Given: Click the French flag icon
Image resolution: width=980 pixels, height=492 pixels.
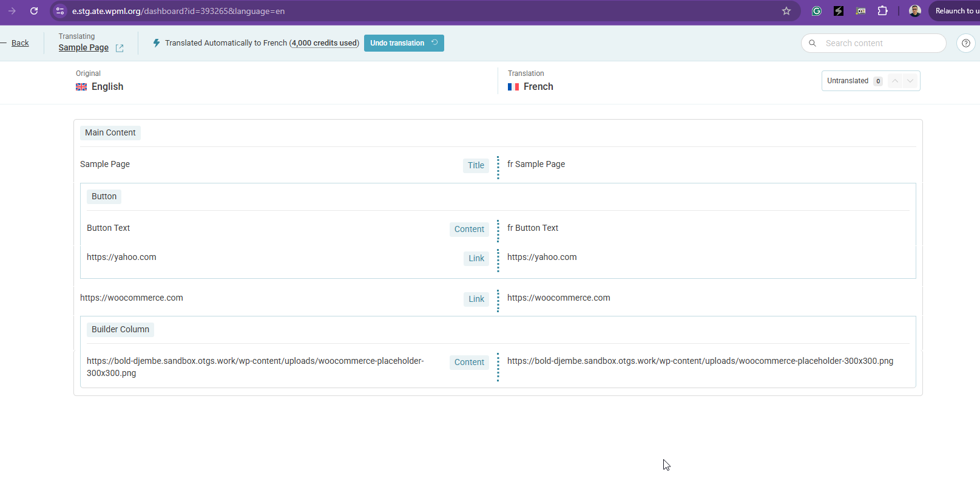Looking at the screenshot, I should coord(513,87).
